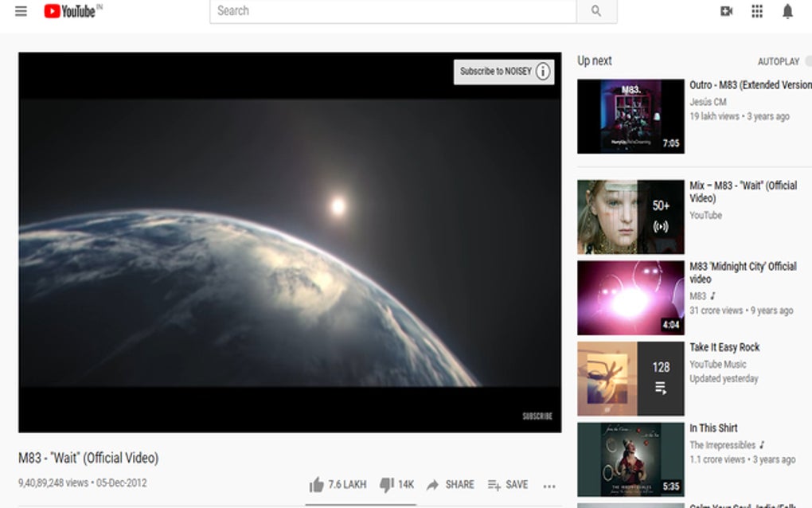Toggle Autoplay off

point(807,61)
